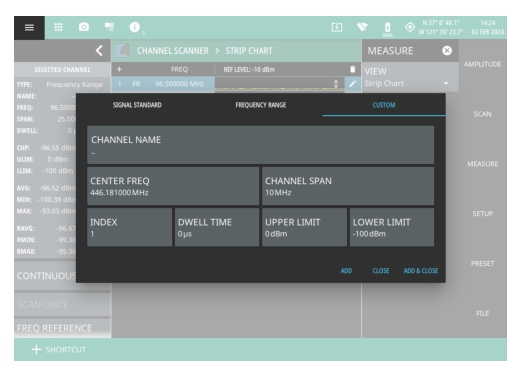The height and width of the screenshot is (373, 521).
Task: Open GPS location target icon
Action: [410, 27]
